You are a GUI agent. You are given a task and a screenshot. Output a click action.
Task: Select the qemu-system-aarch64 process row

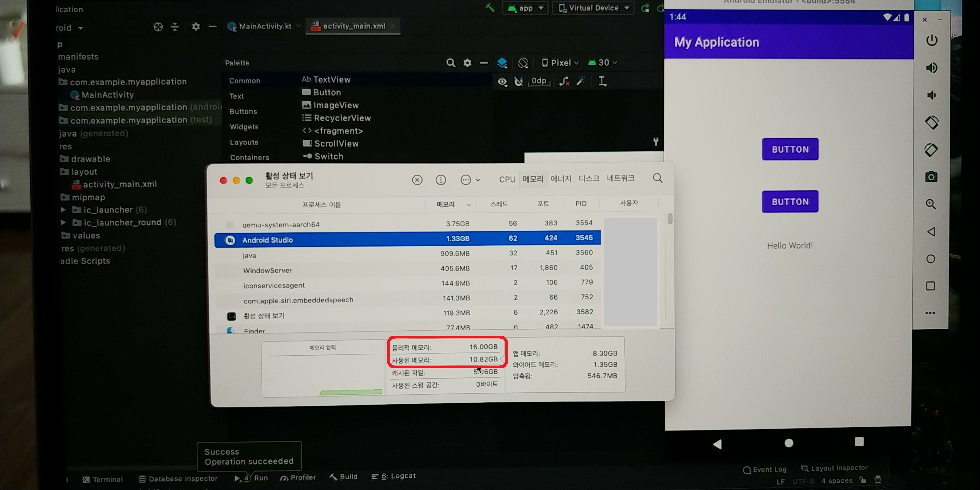(x=407, y=224)
